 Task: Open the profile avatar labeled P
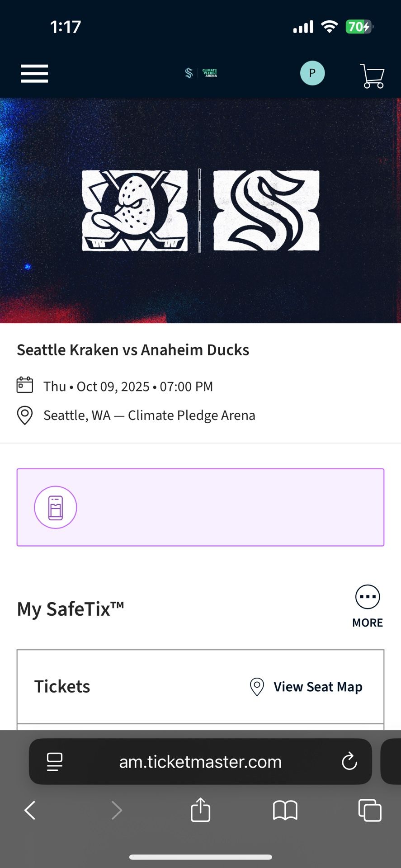pos(312,73)
